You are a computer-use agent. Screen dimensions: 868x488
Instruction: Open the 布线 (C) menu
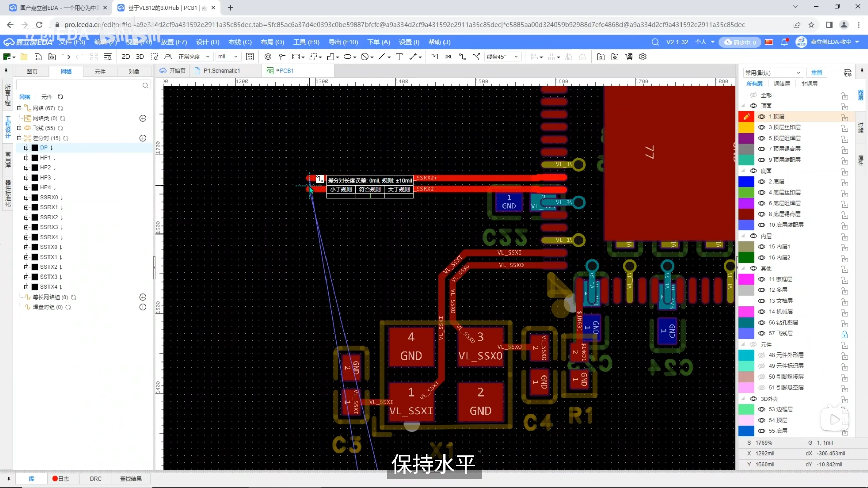240,42
